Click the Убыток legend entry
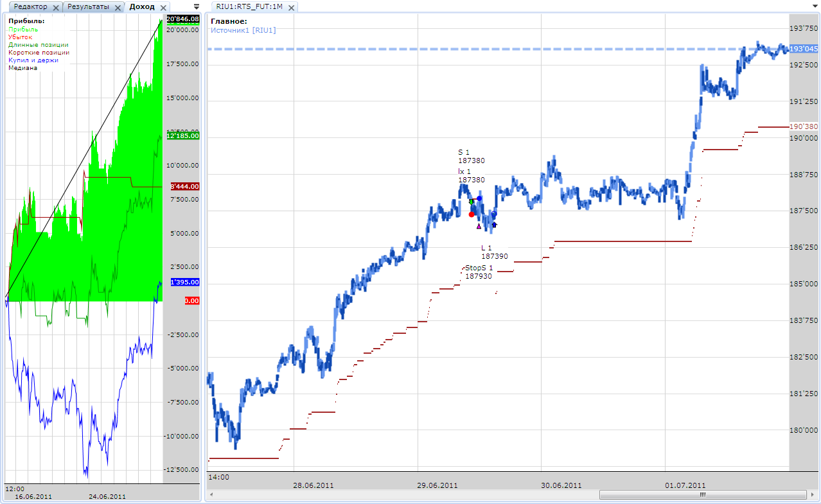This screenshot has width=821, height=504. click(x=21, y=37)
